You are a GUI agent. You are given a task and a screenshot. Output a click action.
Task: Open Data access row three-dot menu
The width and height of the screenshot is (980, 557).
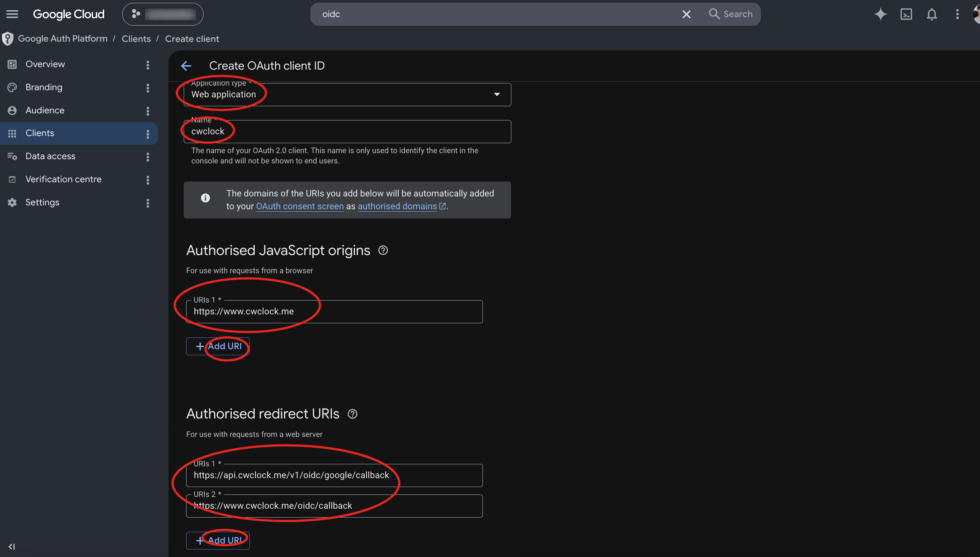click(x=148, y=157)
